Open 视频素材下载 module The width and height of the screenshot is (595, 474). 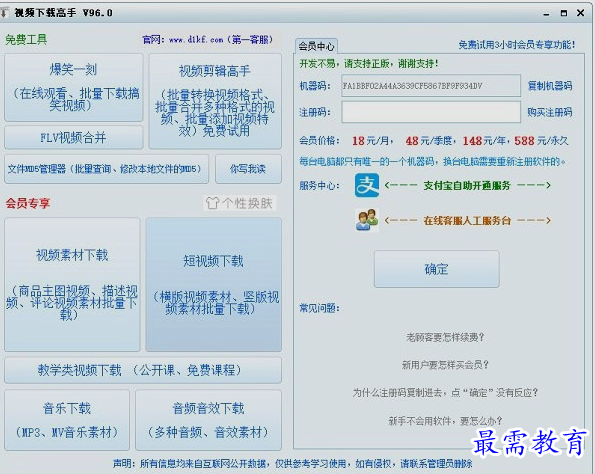[72, 284]
